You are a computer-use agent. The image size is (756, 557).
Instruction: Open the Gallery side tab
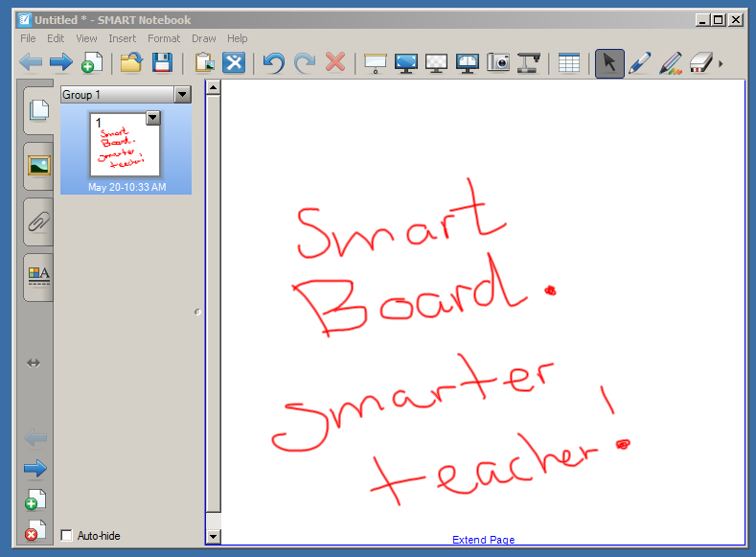click(x=39, y=166)
